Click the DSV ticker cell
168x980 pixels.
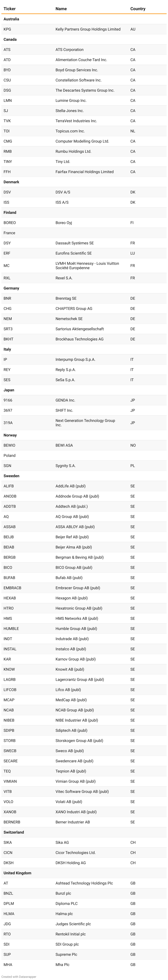pos(7,192)
